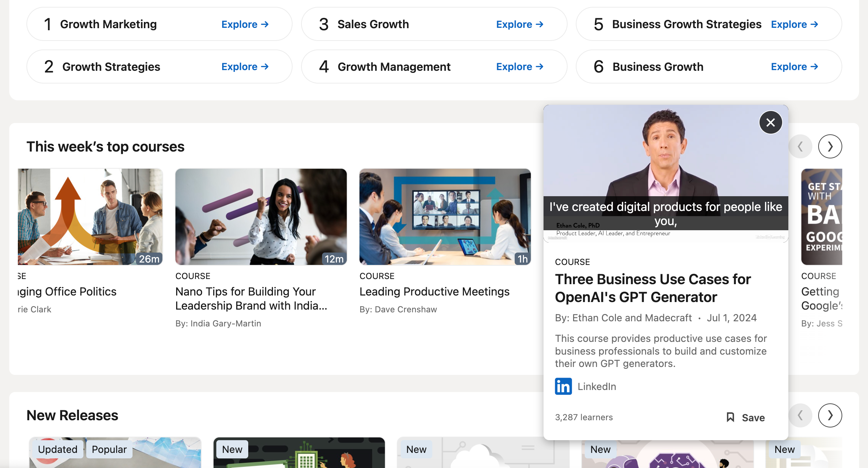The image size is (868, 468).
Task: Click the Updated badge on first release
Action: pyautogui.click(x=57, y=449)
